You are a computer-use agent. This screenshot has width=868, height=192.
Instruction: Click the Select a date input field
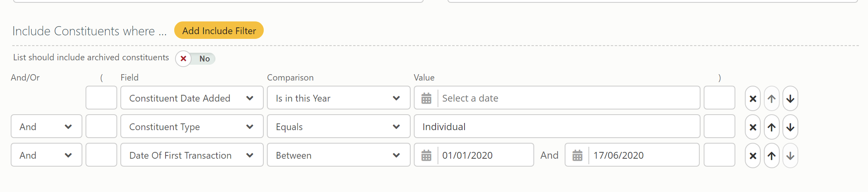click(569, 98)
